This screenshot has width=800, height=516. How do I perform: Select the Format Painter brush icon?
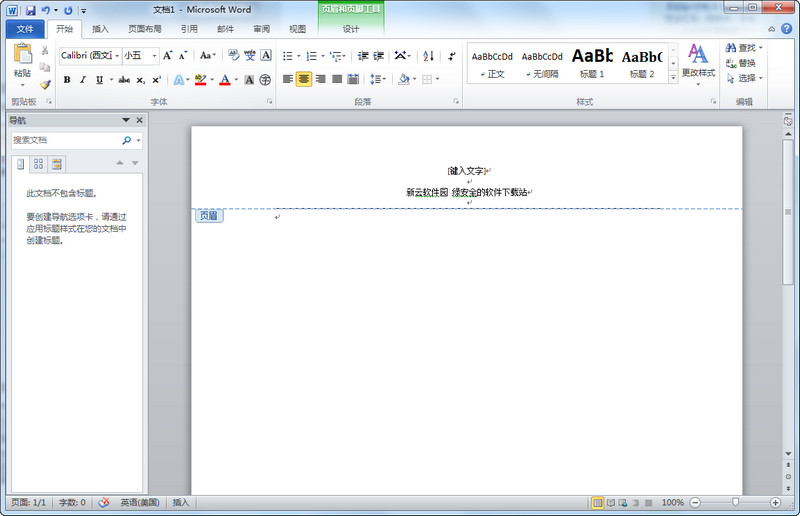(x=45, y=84)
